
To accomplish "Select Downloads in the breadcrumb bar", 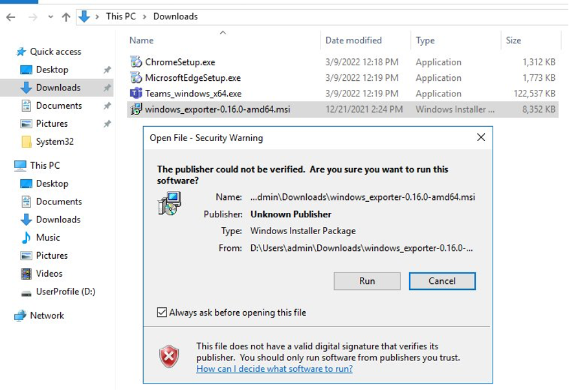I will 175,16.
